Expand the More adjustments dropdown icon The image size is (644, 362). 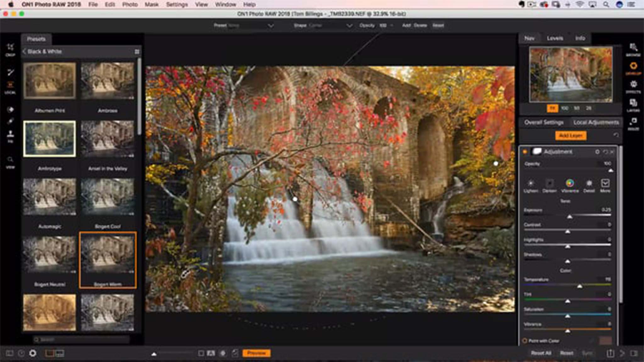pos(605,184)
